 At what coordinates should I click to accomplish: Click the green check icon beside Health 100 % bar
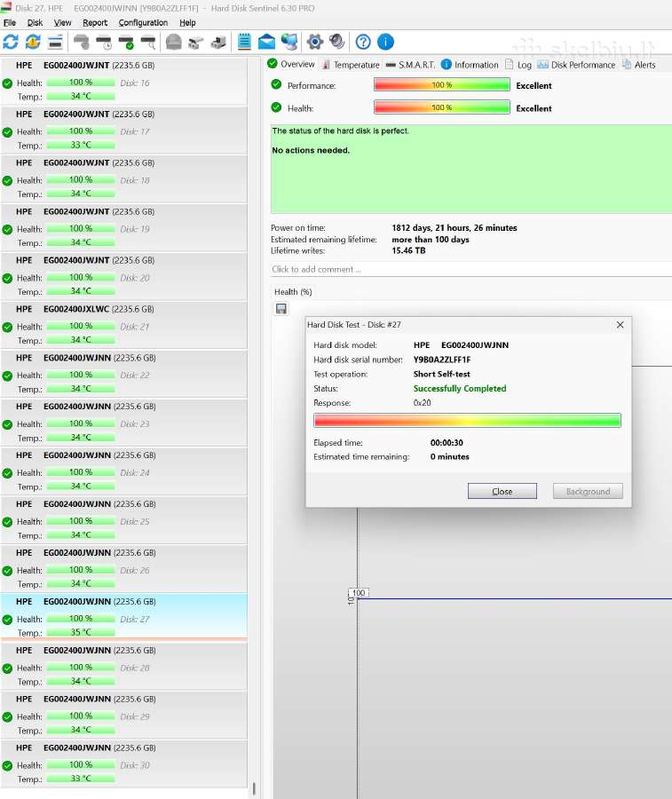(x=277, y=107)
